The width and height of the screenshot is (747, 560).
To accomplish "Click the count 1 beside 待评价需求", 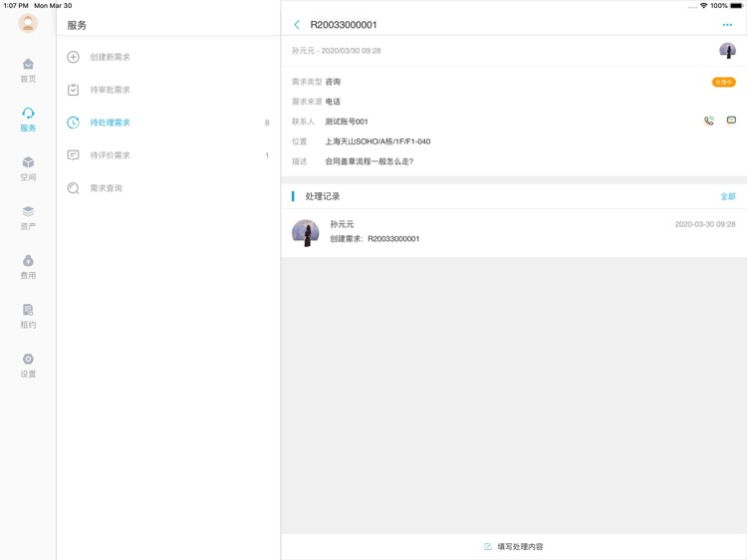I will (267, 155).
